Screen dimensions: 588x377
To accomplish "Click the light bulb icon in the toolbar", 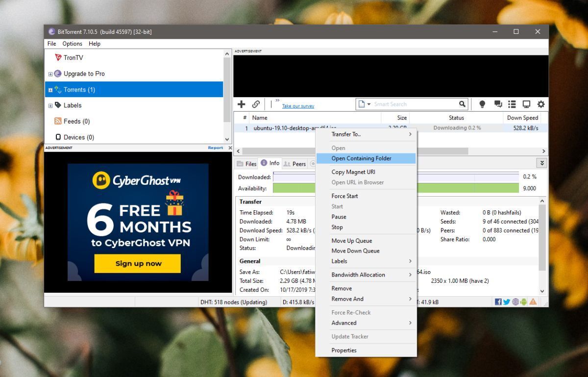I will [x=482, y=104].
